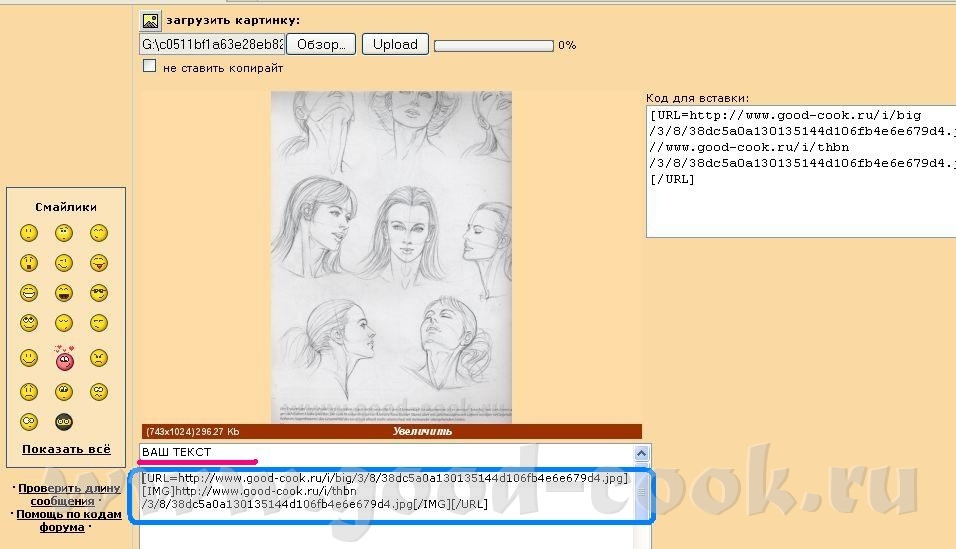Click the 'ВАШ ТЕКСТ' line
This screenshot has height=549, width=956.
pos(177,452)
